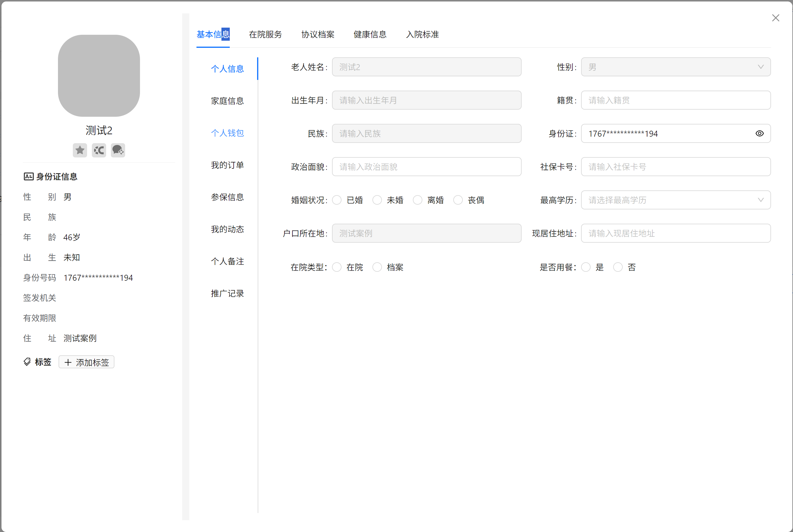Click the star favorite icon under the name

tap(80, 150)
